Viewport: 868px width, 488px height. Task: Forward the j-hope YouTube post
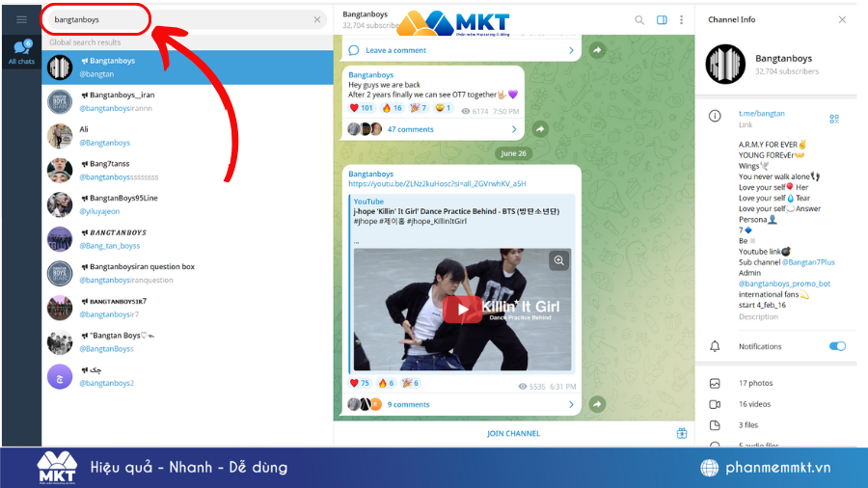tap(597, 404)
